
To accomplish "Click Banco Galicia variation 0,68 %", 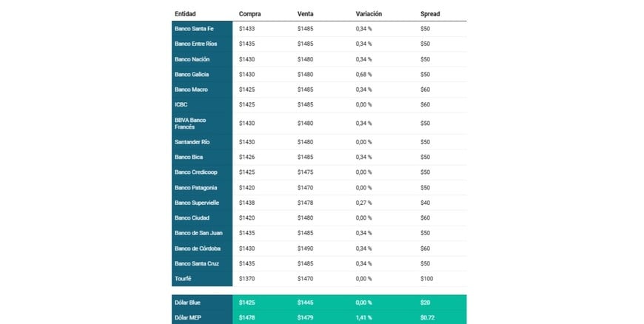I will (364, 74).
